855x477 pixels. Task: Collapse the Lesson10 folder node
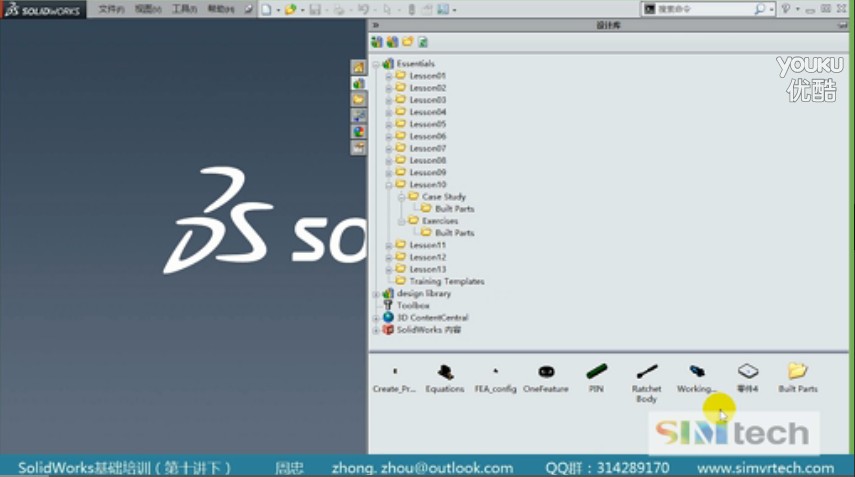pos(389,185)
